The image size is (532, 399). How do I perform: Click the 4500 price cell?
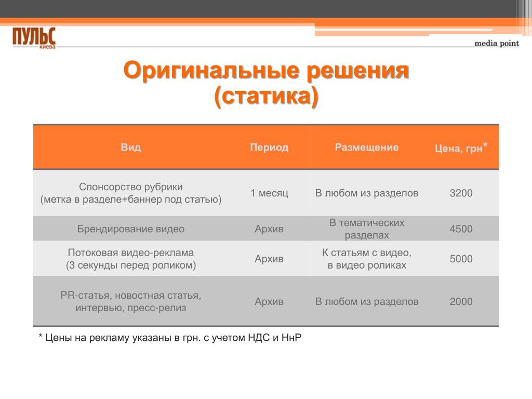click(461, 229)
